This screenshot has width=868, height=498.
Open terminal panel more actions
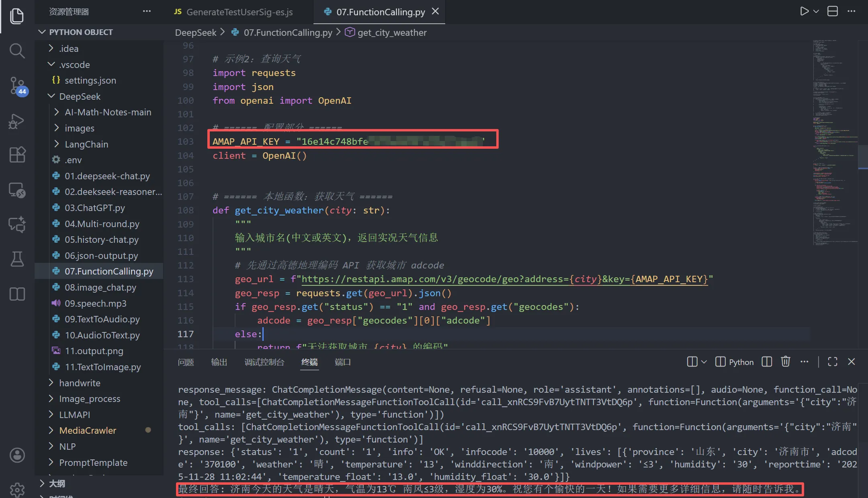(x=804, y=362)
